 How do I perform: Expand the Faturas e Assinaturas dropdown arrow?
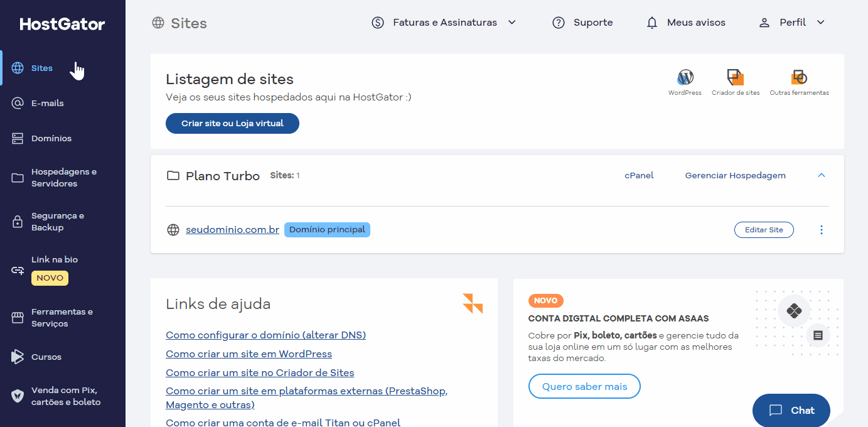(512, 23)
